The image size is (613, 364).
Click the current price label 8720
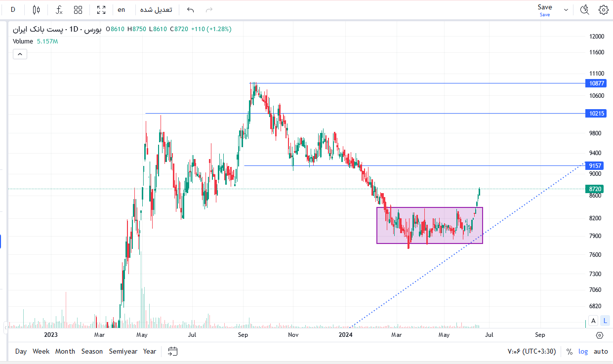point(594,189)
